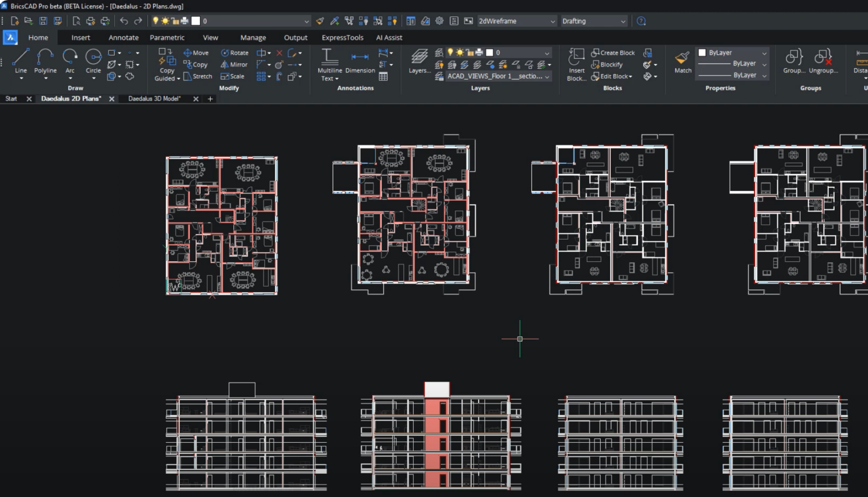This screenshot has width=868, height=497.
Task: Expand the Drafting workspace dropdown
Action: [x=593, y=21]
